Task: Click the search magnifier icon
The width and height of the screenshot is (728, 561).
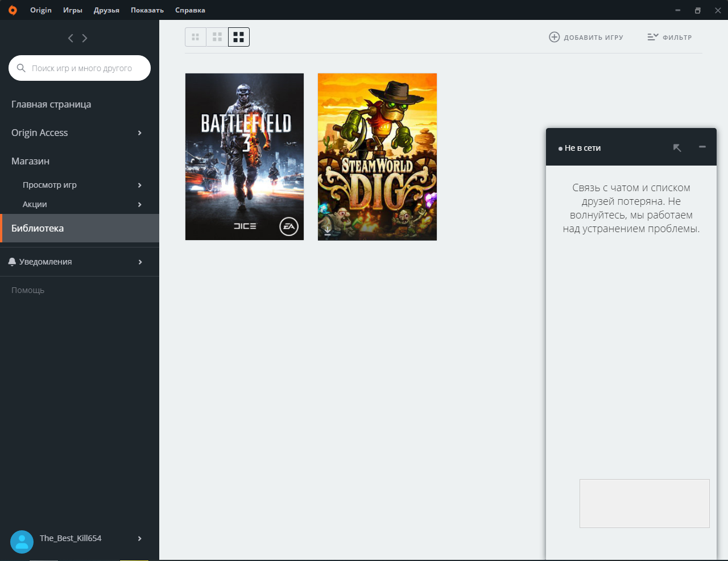Action: tap(21, 68)
